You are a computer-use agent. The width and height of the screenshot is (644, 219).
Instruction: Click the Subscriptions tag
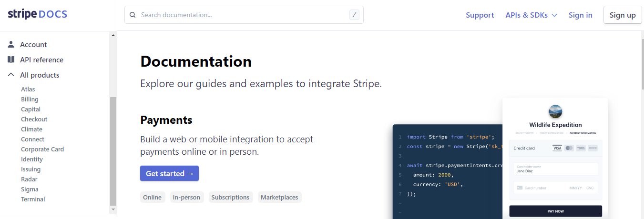pos(230,197)
